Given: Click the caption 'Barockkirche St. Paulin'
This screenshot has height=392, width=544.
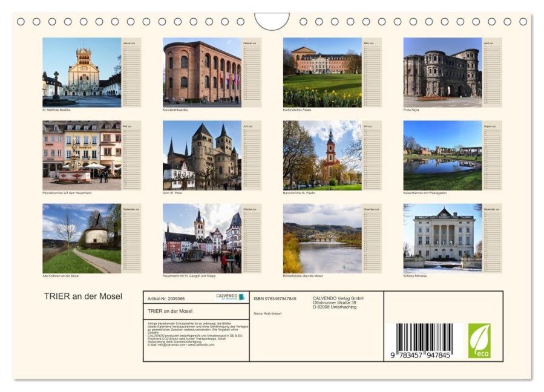Looking at the screenshot, I should 299,193.
